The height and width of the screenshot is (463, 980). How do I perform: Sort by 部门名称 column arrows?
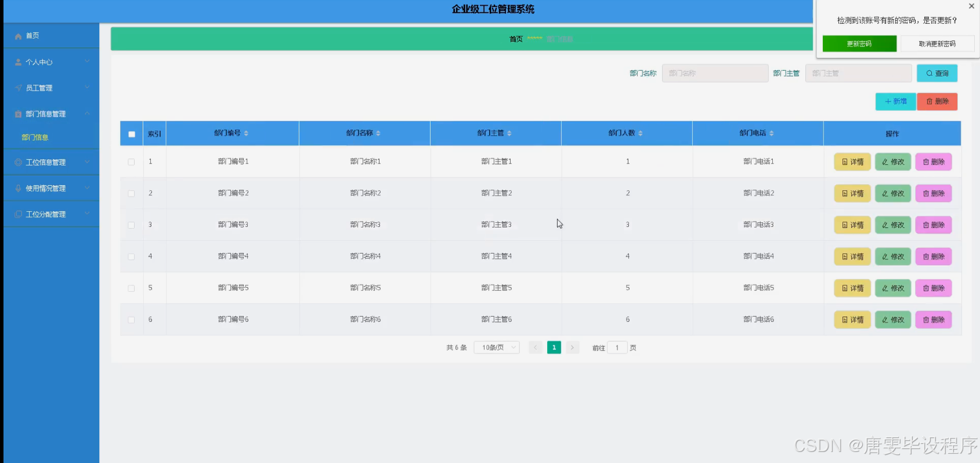click(378, 133)
